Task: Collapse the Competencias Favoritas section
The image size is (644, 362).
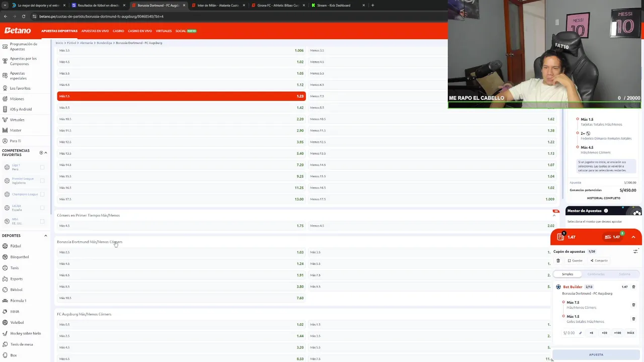Action: pos(46,152)
